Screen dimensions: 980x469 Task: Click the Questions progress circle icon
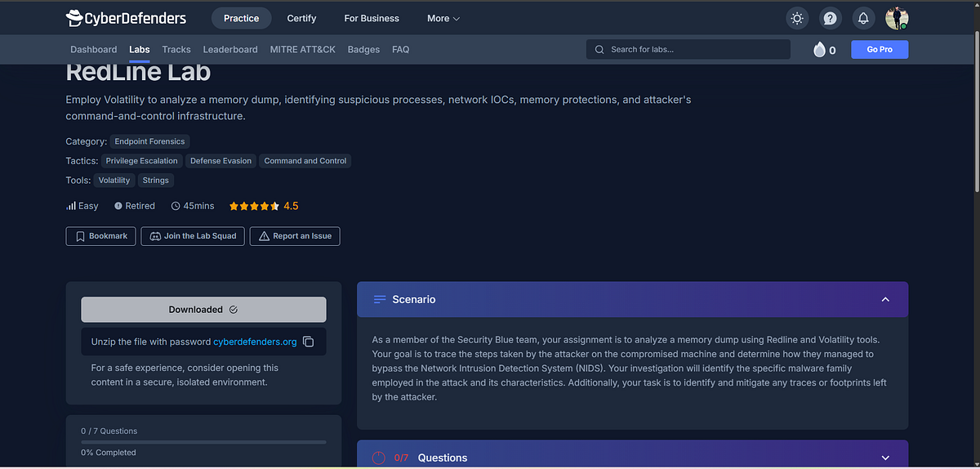pyautogui.click(x=379, y=458)
